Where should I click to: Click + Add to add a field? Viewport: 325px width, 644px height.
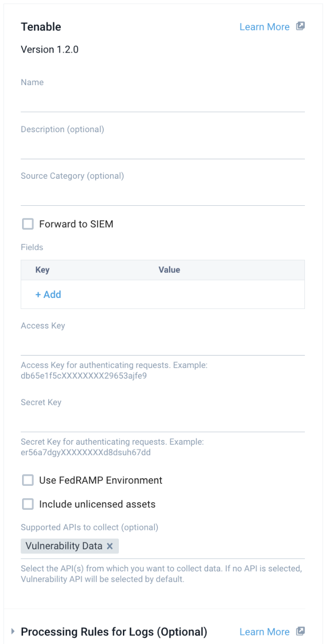48,294
